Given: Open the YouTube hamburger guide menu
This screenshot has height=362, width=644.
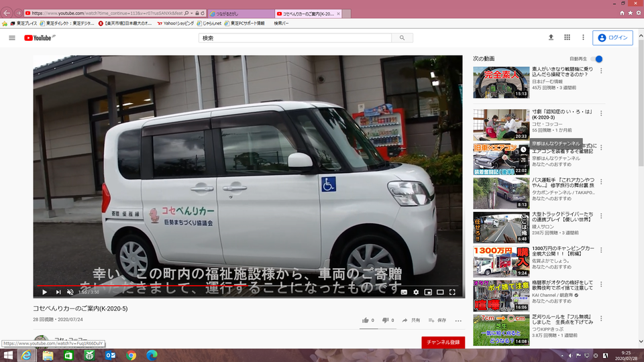Looking at the screenshot, I should tap(12, 38).
